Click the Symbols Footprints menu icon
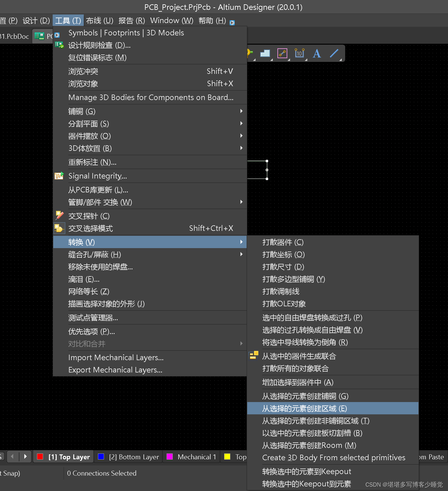 (x=57, y=35)
